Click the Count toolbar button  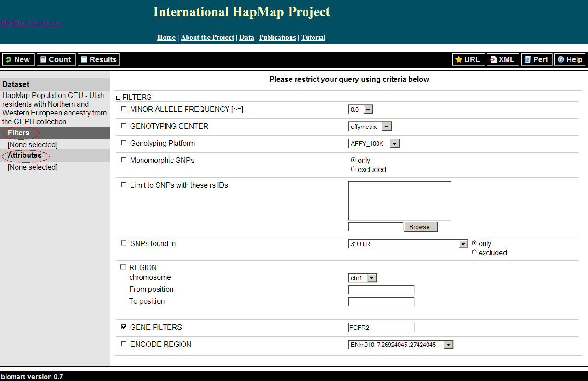[x=55, y=59]
